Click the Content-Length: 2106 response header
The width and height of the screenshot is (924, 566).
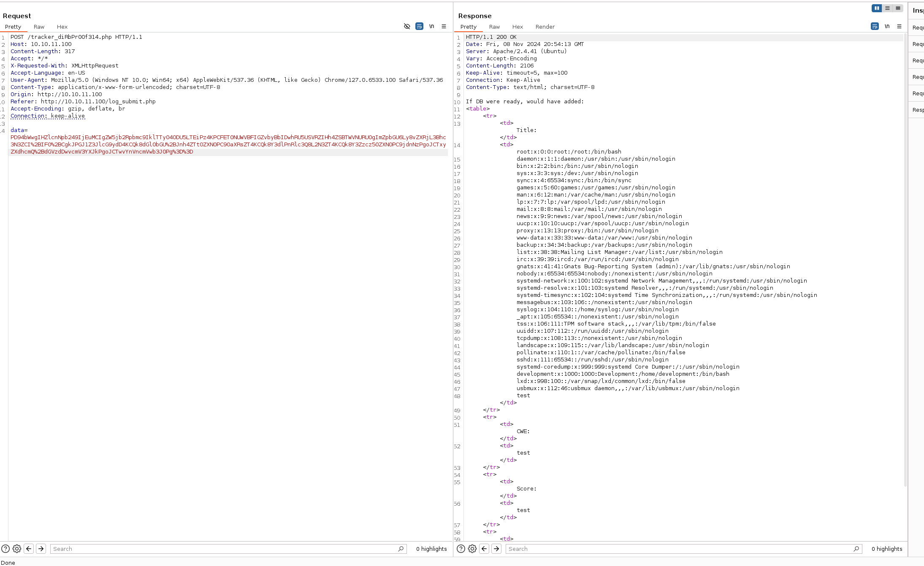click(x=500, y=65)
